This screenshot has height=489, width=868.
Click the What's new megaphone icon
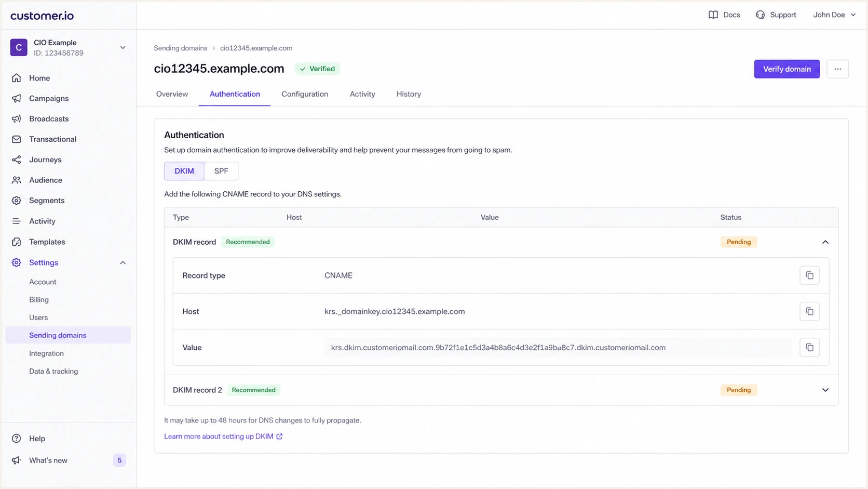tap(17, 460)
